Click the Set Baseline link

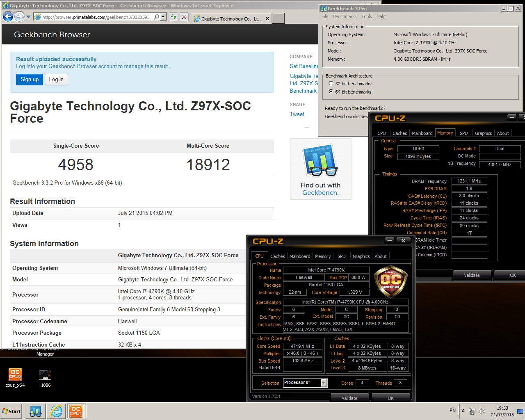click(x=304, y=66)
